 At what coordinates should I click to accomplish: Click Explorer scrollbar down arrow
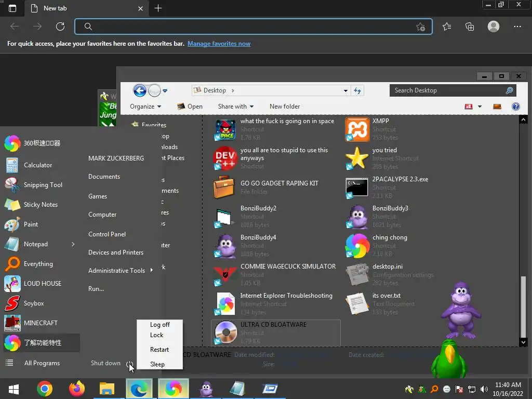pyautogui.click(x=523, y=342)
